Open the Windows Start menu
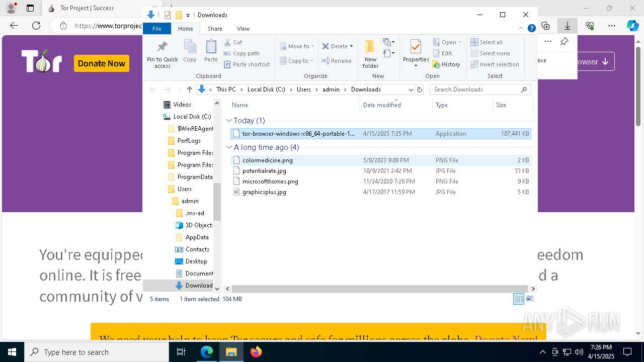 (12, 352)
